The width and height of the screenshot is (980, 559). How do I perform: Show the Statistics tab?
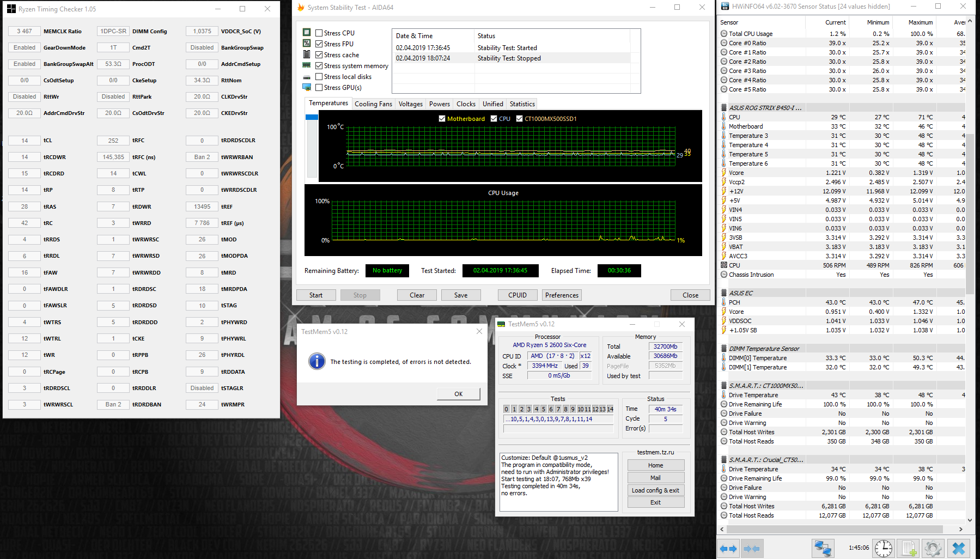click(x=522, y=104)
